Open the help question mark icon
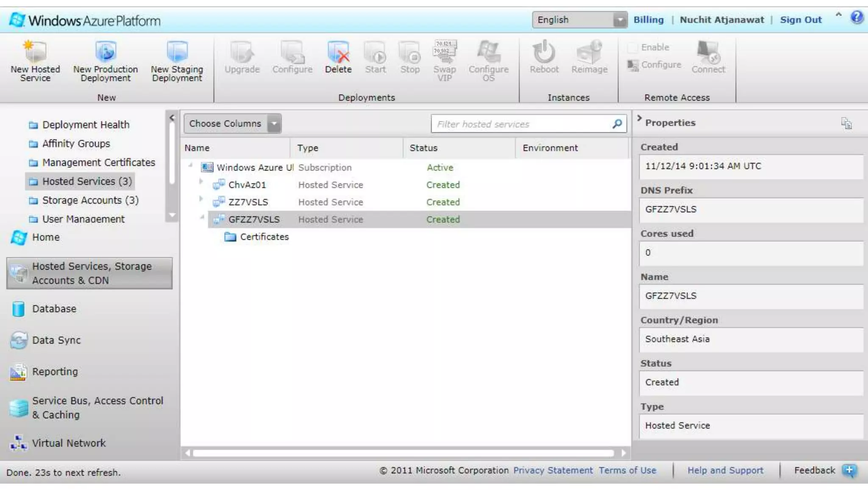 pyautogui.click(x=857, y=17)
